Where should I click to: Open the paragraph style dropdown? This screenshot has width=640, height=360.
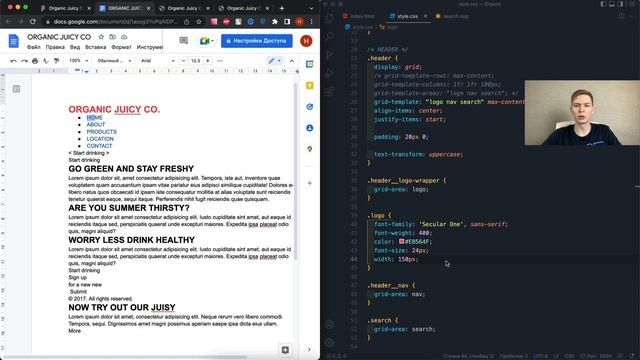115,61
